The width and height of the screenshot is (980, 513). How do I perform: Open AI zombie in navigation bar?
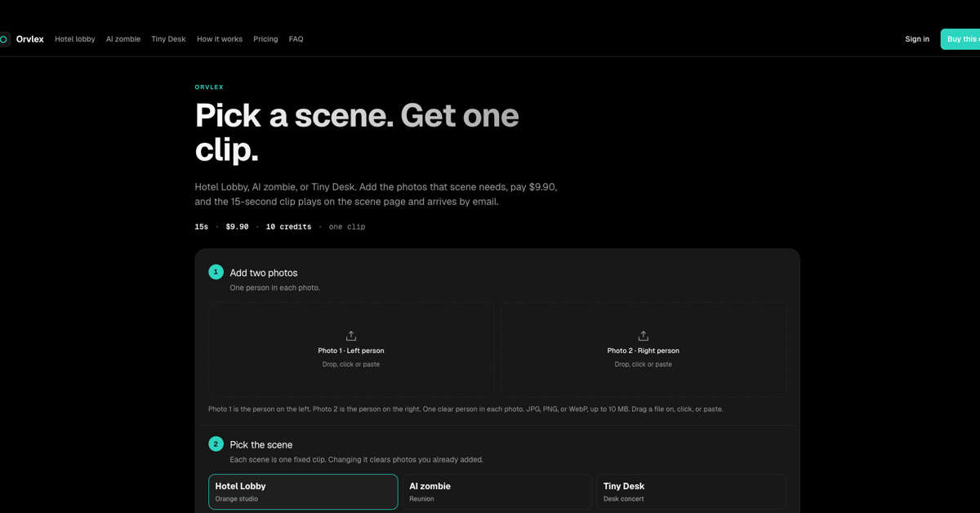coord(123,39)
